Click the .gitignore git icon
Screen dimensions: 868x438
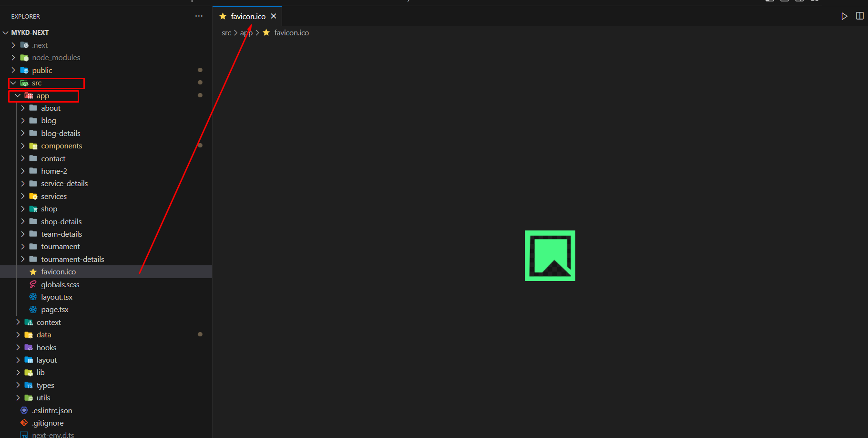click(24, 423)
